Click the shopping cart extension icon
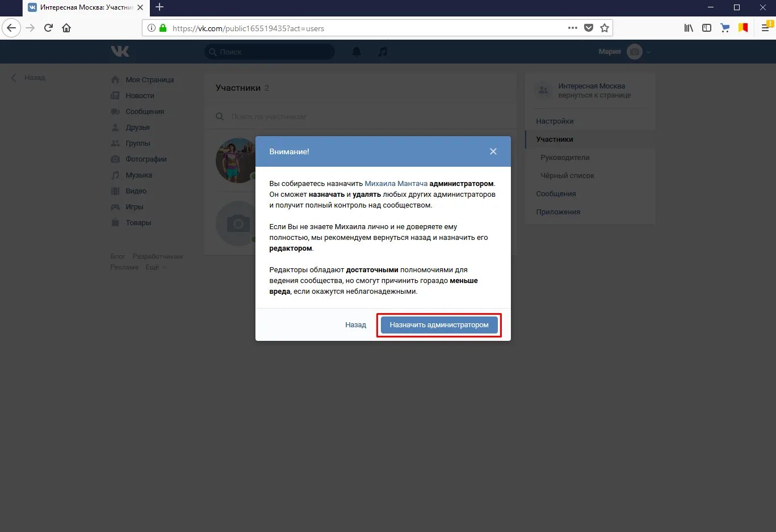Viewport: 776px width, 532px height. pyautogui.click(x=725, y=28)
